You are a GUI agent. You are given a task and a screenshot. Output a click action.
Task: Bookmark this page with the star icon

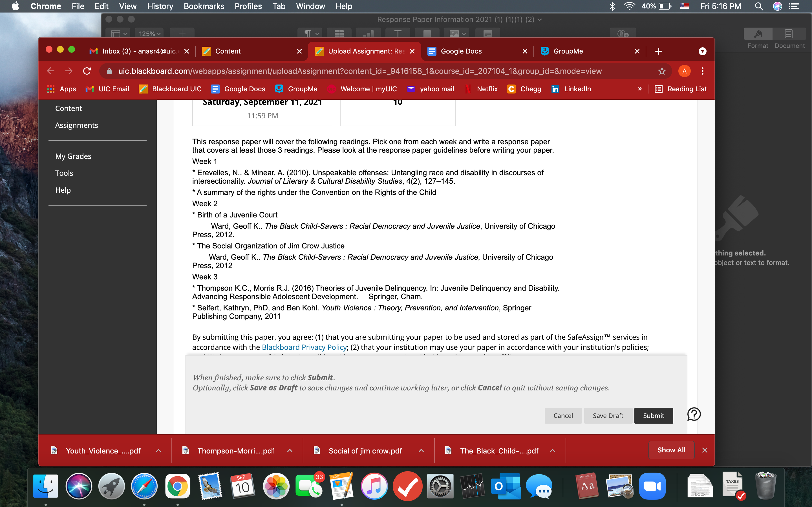[x=662, y=71]
